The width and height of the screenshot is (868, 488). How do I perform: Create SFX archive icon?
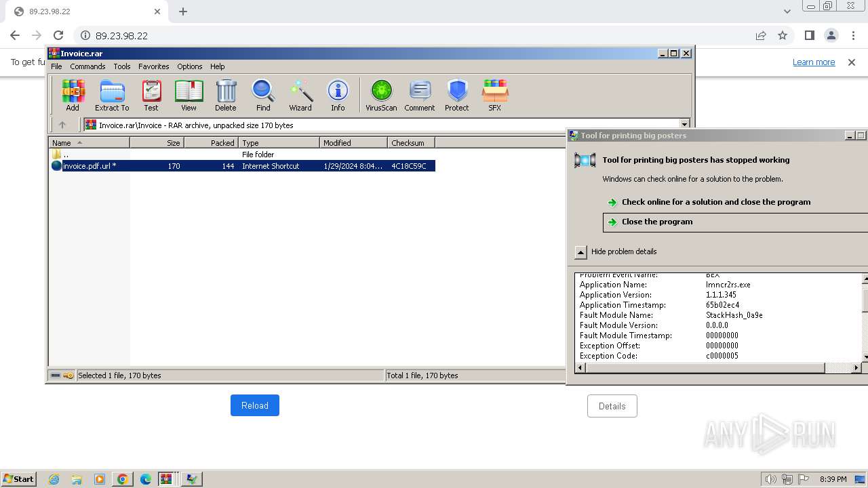495,95
